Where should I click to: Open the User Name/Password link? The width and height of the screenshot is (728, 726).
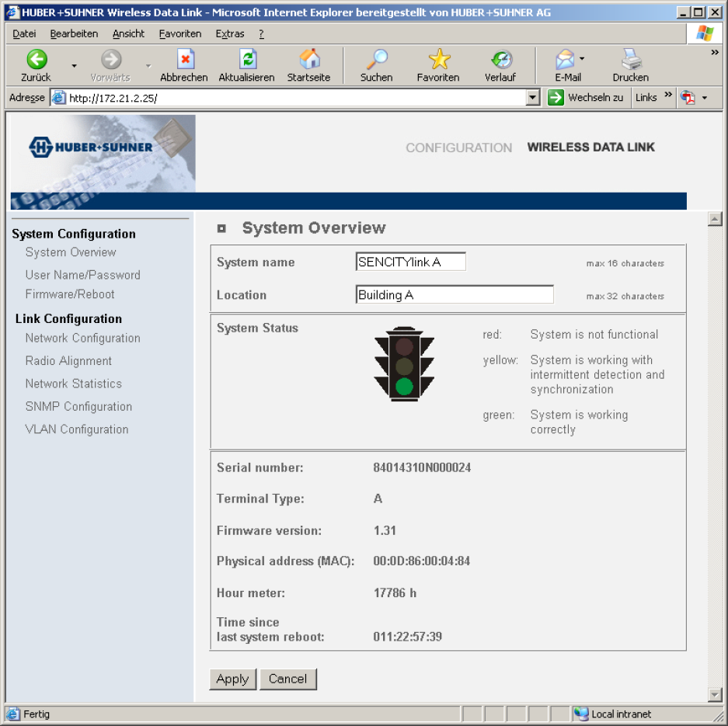[x=82, y=275]
